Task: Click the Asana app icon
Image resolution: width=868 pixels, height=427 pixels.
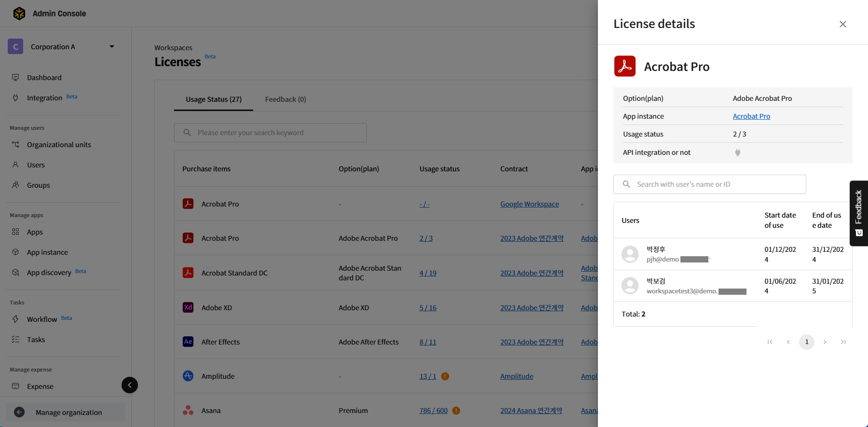Action: click(x=188, y=410)
